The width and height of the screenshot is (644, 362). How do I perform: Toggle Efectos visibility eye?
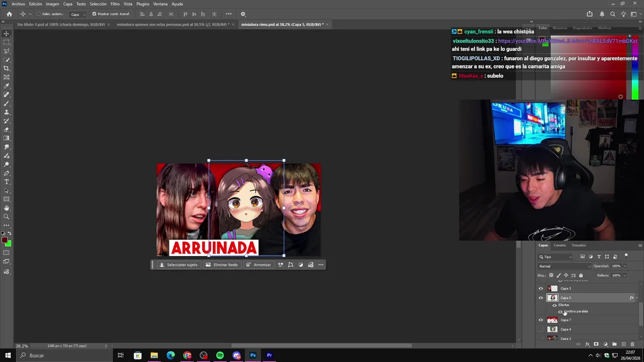pyautogui.click(x=554, y=305)
